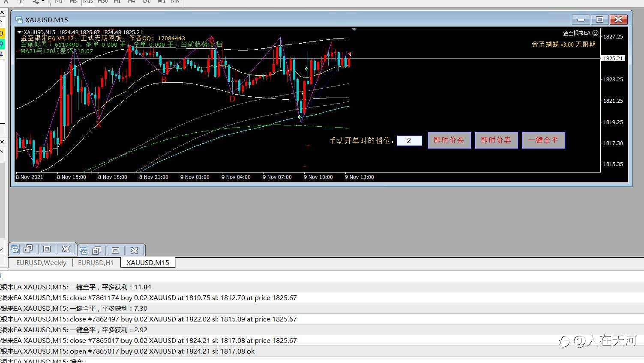Click the 即时价买 buy button
This screenshot has width=644, height=363.
coord(449,140)
